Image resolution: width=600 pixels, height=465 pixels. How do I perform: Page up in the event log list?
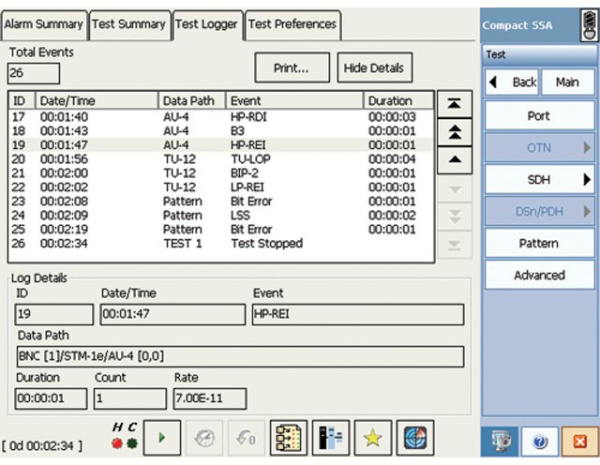tap(453, 132)
